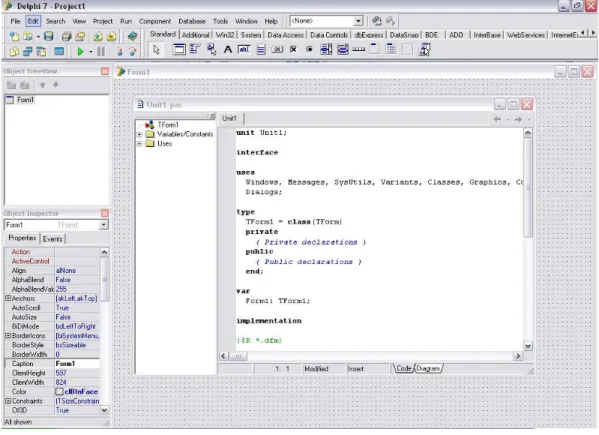Click the View Form toolbar icon
This screenshot has width=599, height=435.
tap(28, 51)
